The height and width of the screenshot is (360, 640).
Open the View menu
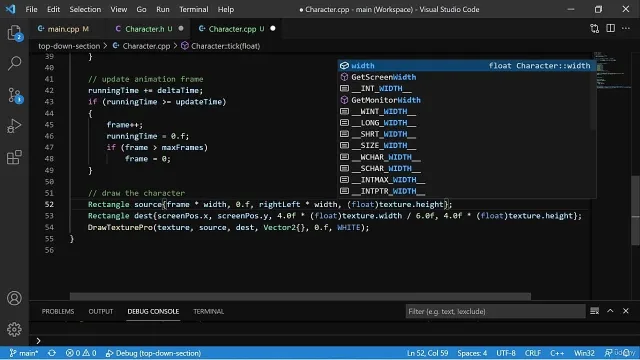119,9
